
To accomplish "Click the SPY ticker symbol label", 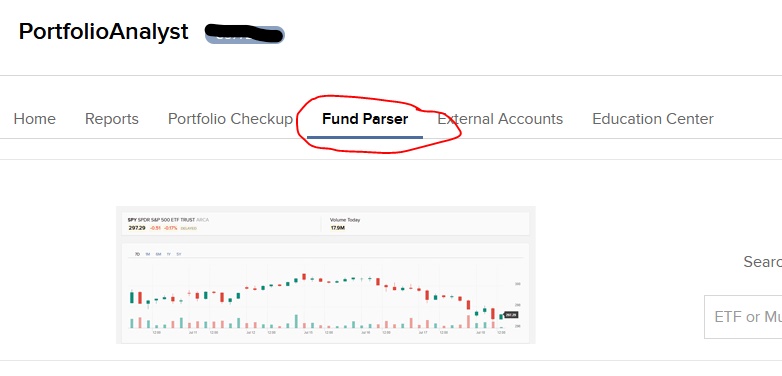I will click(132, 220).
